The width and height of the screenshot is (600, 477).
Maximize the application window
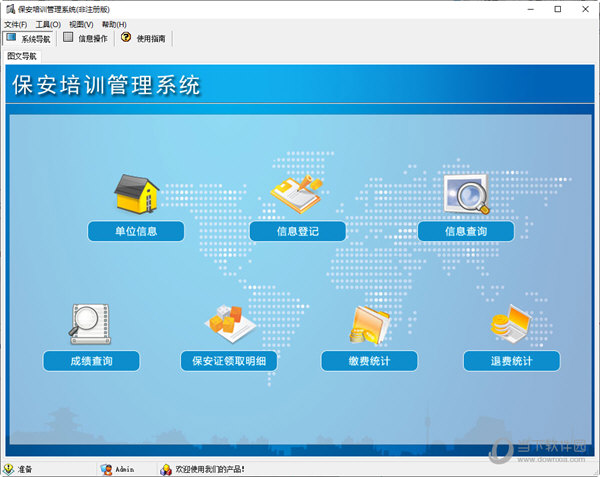point(558,9)
